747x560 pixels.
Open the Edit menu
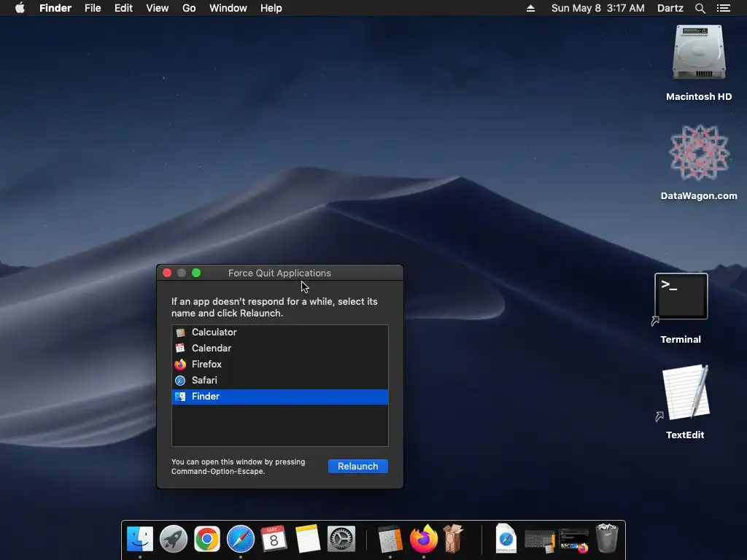click(x=123, y=8)
